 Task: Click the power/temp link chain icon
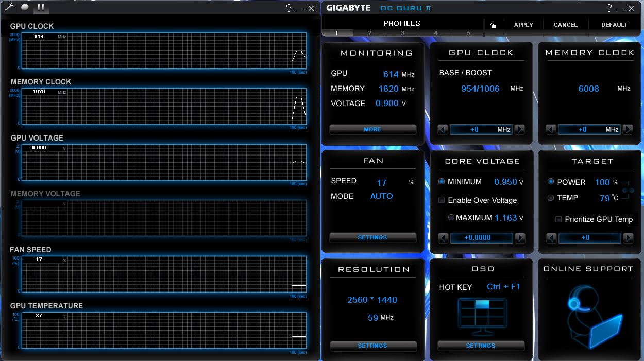[x=628, y=191]
